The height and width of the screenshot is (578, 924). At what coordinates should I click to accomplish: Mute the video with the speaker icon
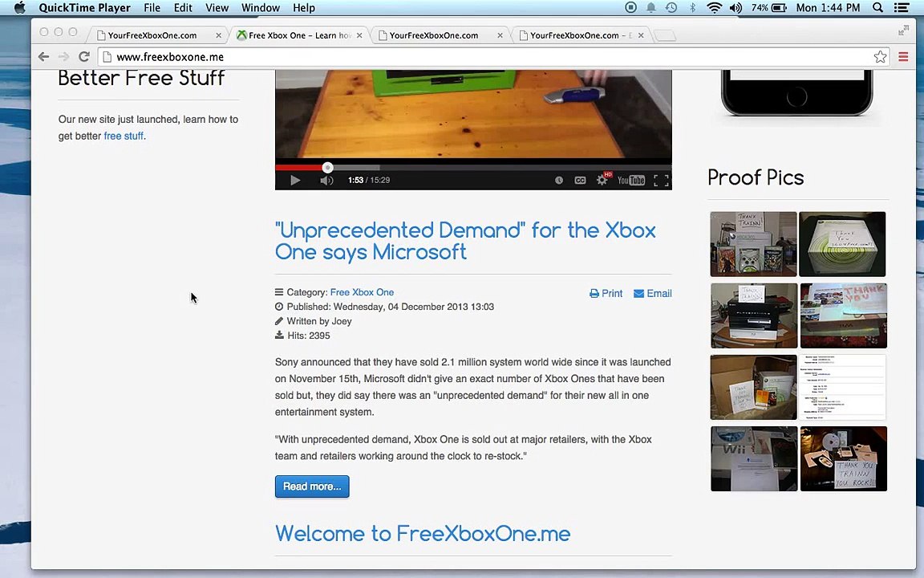tap(326, 180)
